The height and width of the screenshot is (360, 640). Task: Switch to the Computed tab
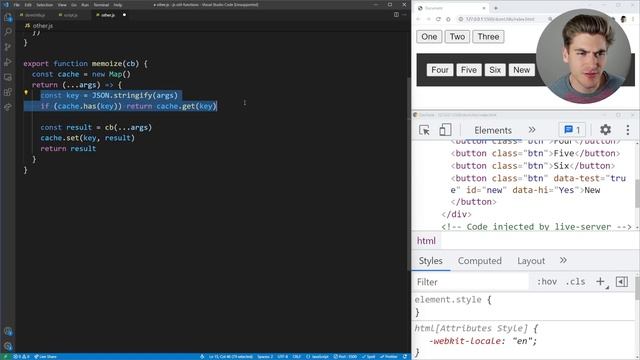[480, 261]
